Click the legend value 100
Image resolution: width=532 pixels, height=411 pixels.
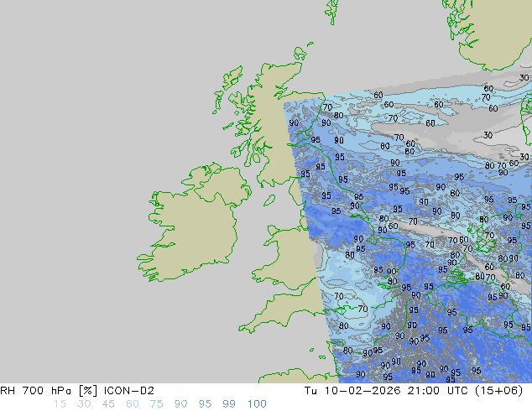257,404
